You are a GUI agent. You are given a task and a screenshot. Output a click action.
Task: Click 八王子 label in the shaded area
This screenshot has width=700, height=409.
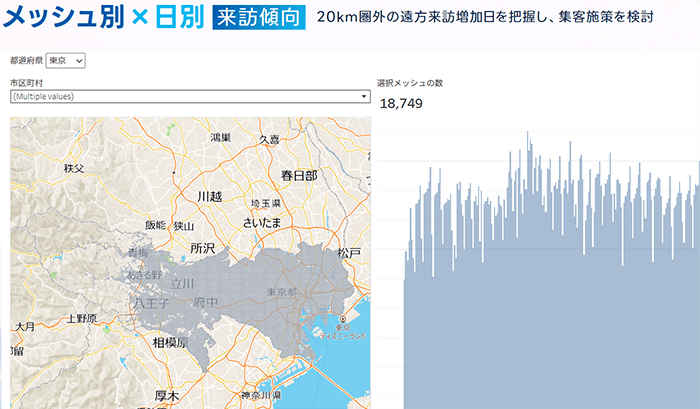[151, 304]
